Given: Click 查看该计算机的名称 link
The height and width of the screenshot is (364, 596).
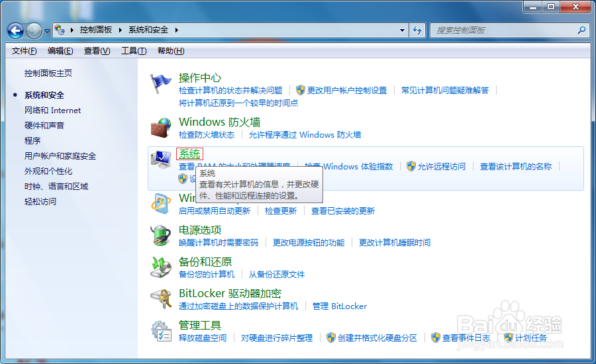Looking at the screenshot, I should pyautogui.click(x=516, y=166).
